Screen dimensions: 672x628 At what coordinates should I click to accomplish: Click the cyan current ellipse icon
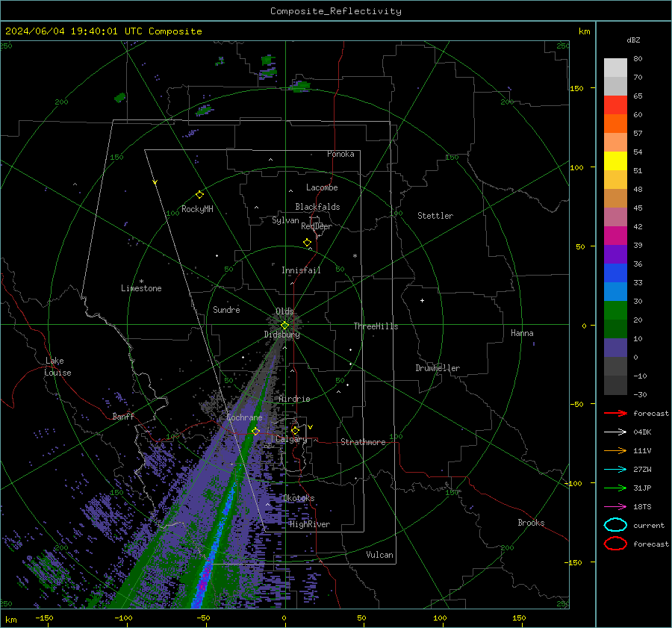click(615, 525)
